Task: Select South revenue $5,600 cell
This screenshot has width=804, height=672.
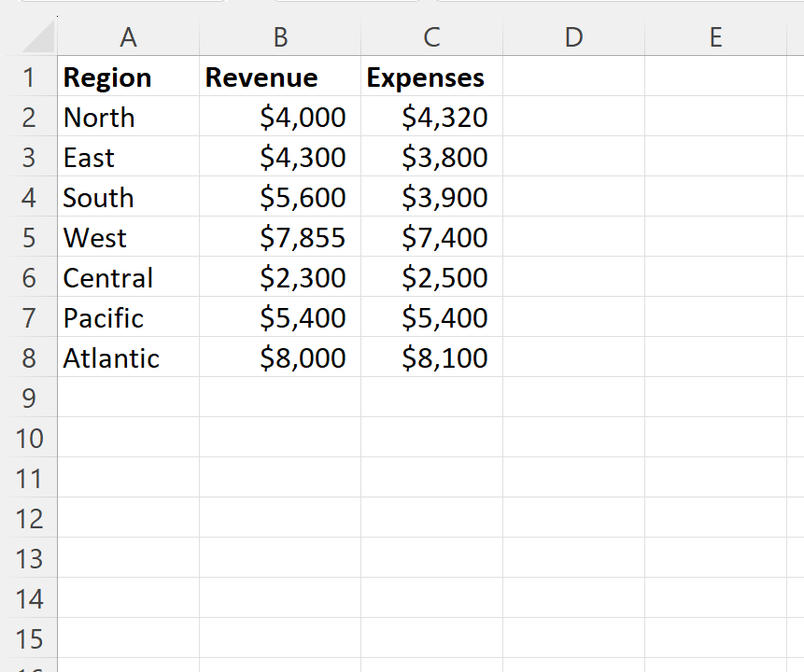Action: point(280,196)
